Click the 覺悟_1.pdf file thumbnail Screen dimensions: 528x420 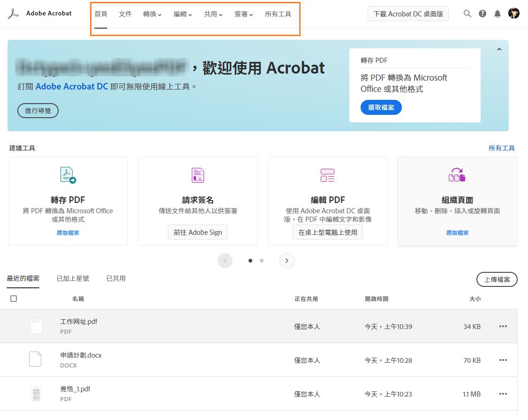[37, 394]
